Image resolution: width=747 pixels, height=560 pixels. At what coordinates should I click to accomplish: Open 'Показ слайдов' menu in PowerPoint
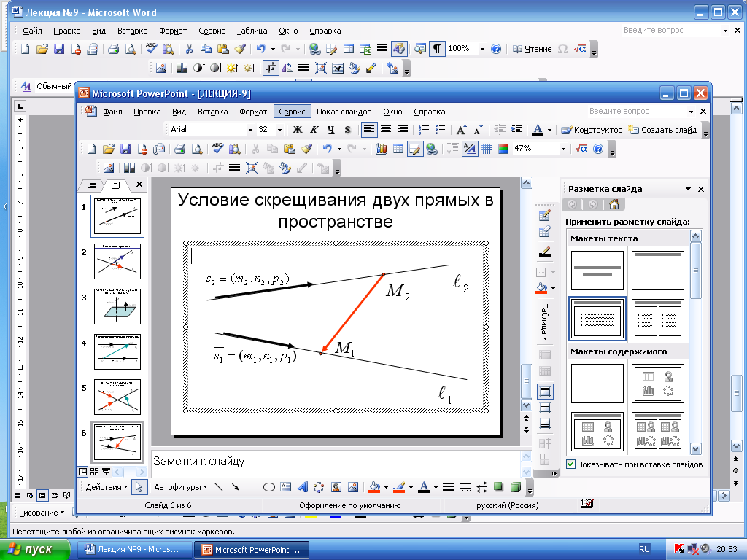point(344,112)
